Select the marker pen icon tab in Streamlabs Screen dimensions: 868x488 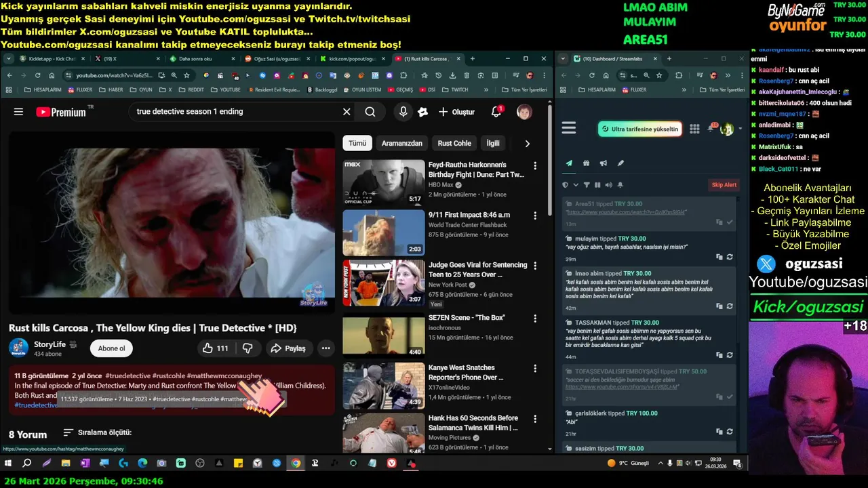(x=620, y=163)
